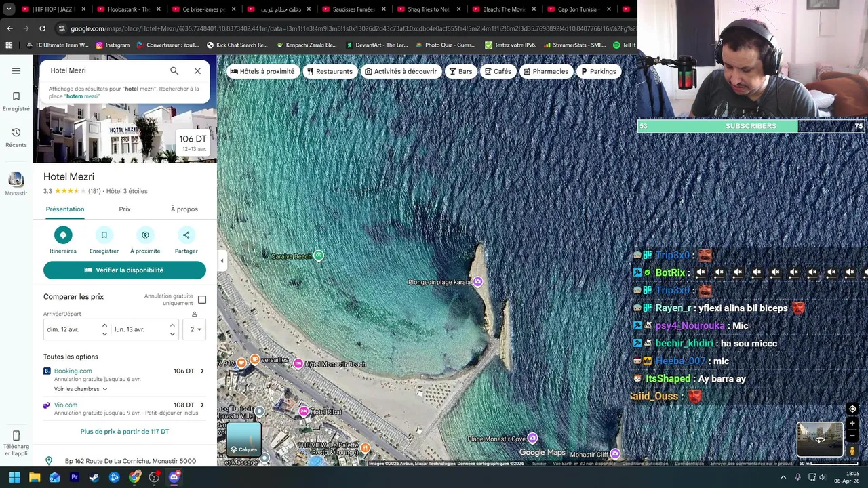Filter by Restaurants chip
Screen dimensions: 868x488
pos(330,71)
